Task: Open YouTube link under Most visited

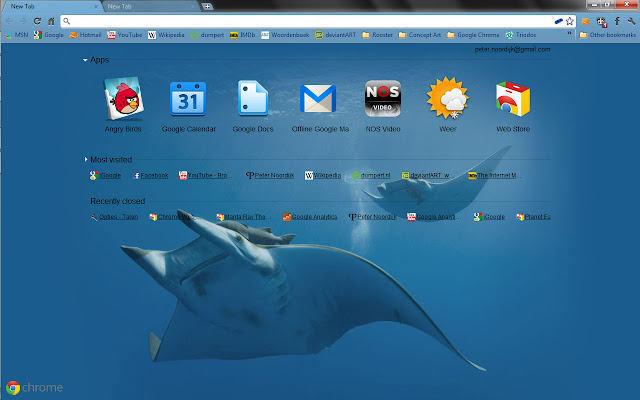Action: tap(205, 176)
